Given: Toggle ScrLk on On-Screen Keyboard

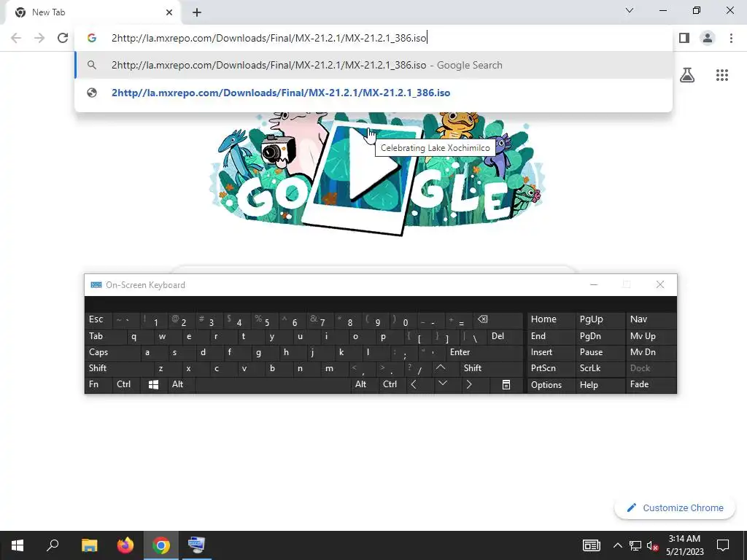Looking at the screenshot, I should [x=600, y=368].
